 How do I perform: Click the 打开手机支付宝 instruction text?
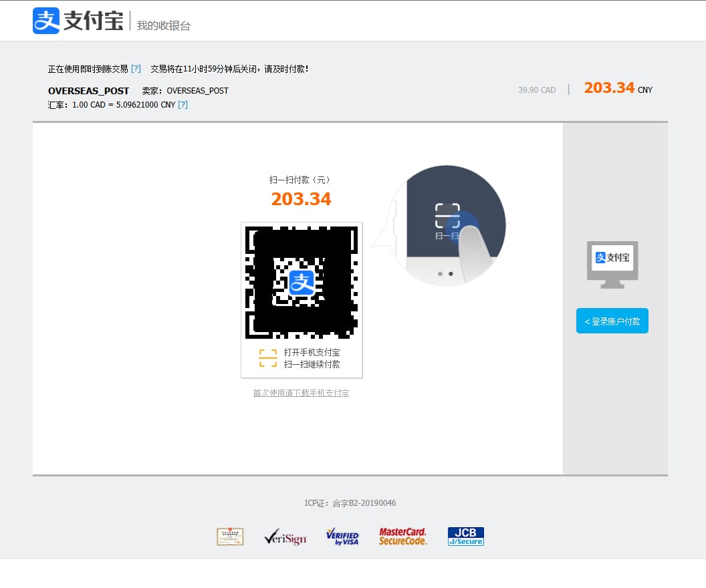tap(312, 352)
